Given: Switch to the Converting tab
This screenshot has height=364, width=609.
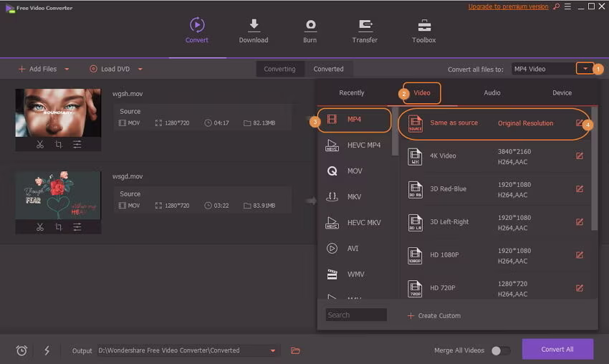Looking at the screenshot, I should click(x=279, y=69).
